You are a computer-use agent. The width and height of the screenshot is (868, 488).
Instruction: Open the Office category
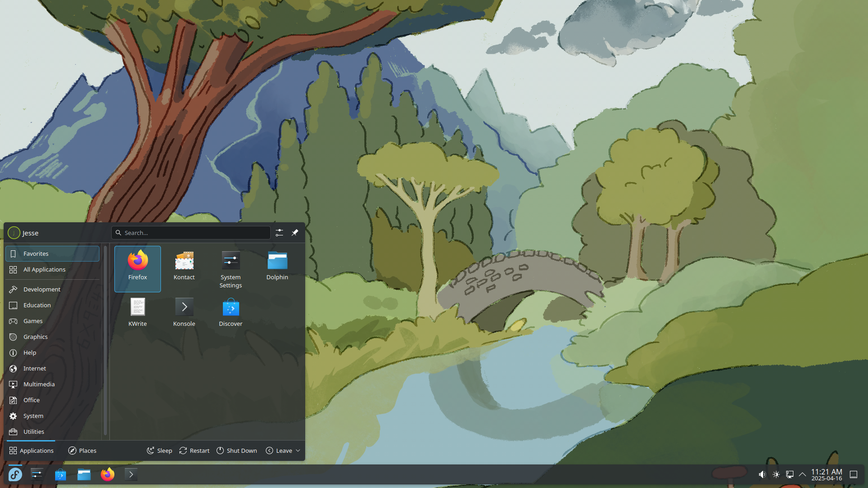(x=52, y=400)
